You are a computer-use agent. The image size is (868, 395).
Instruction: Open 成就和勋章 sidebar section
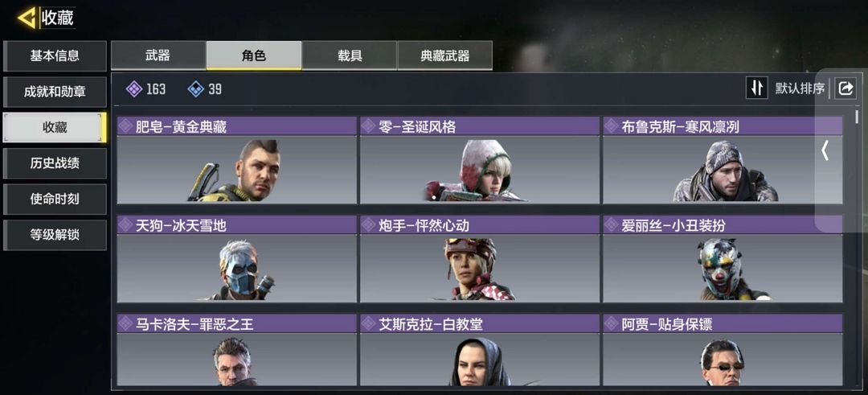pos(55,92)
